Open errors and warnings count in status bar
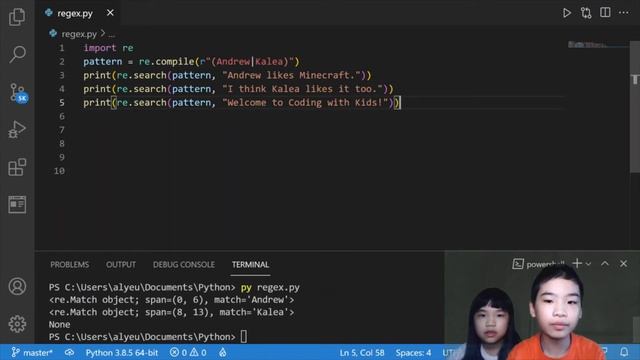The image size is (640, 360). point(188,352)
